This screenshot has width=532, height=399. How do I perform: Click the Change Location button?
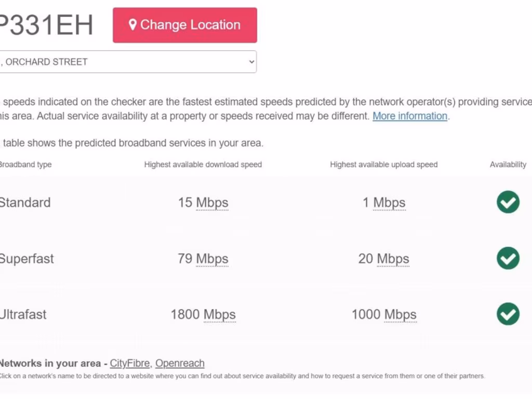tap(185, 25)
